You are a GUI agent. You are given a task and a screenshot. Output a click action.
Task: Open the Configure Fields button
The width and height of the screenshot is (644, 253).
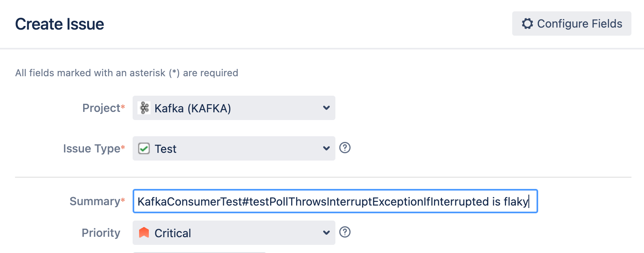(571, 24)
